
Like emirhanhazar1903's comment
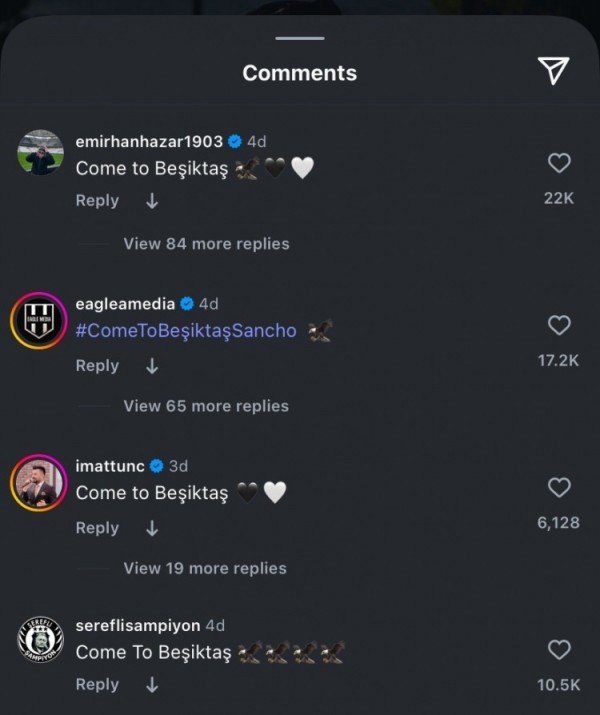click(x=559, y=162)
